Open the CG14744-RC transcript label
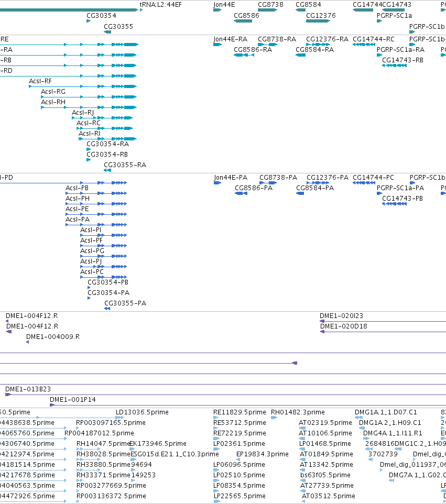 click(373, 39)
